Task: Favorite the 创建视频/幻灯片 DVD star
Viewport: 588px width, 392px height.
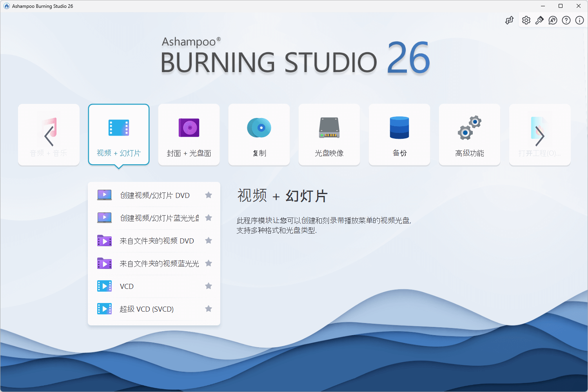Action: point(209,195)
